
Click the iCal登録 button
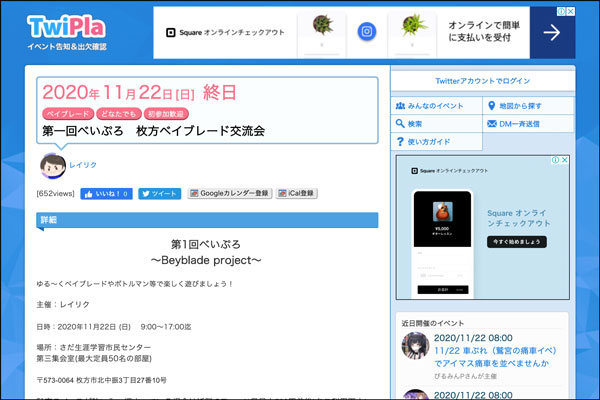(x=295, y=193)
